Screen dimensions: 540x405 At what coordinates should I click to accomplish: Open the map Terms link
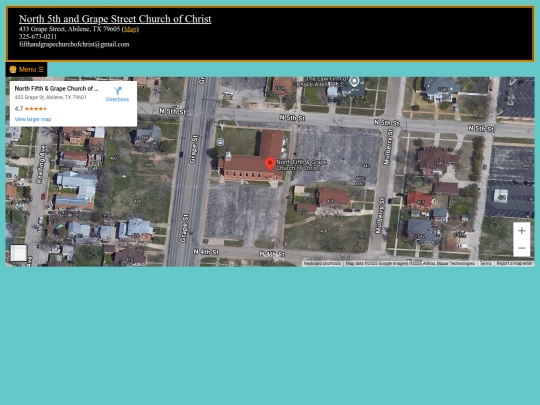tap(486, 263)
